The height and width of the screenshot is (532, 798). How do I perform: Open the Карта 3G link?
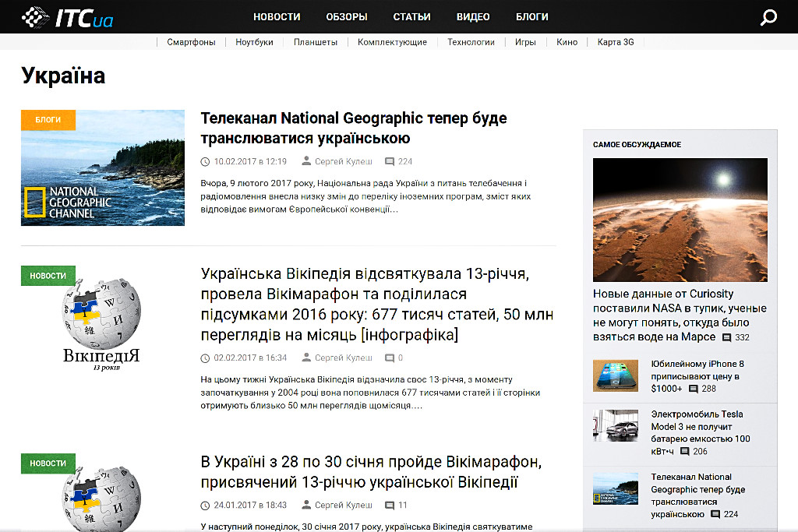(x=616, y=42)
